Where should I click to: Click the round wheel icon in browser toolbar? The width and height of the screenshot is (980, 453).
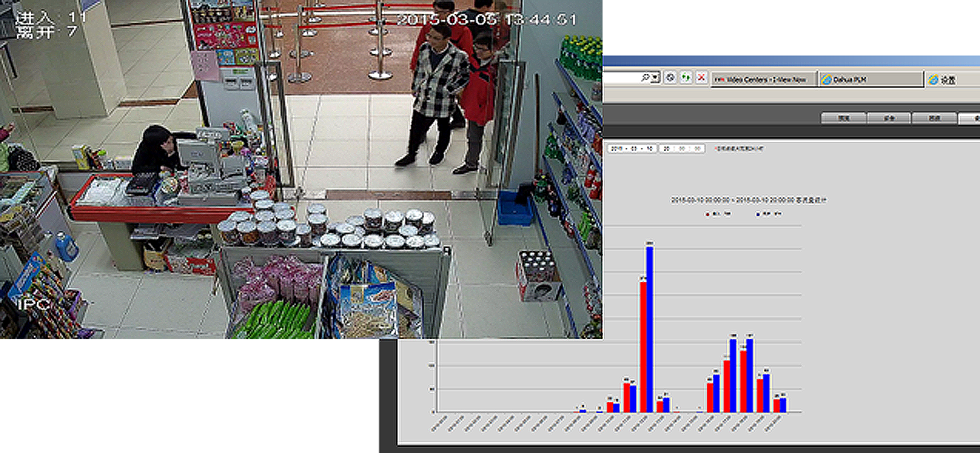[670, 78]
